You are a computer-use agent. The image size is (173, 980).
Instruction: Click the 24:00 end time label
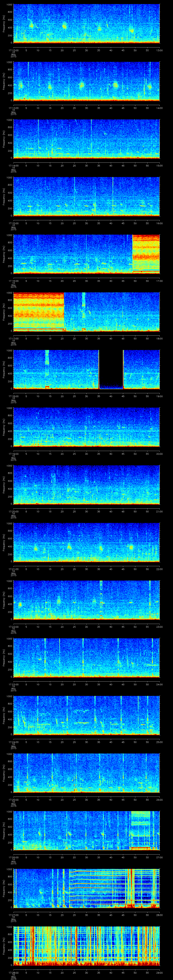159,684
